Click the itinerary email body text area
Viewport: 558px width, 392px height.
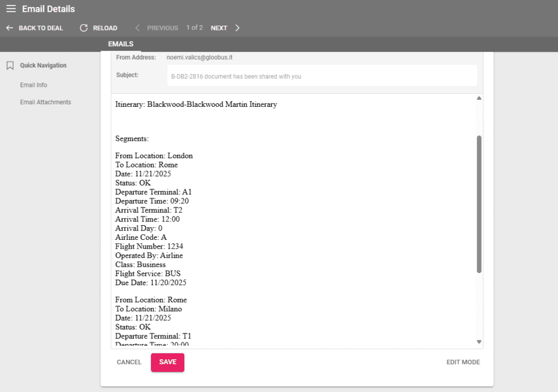click(294, 218)
